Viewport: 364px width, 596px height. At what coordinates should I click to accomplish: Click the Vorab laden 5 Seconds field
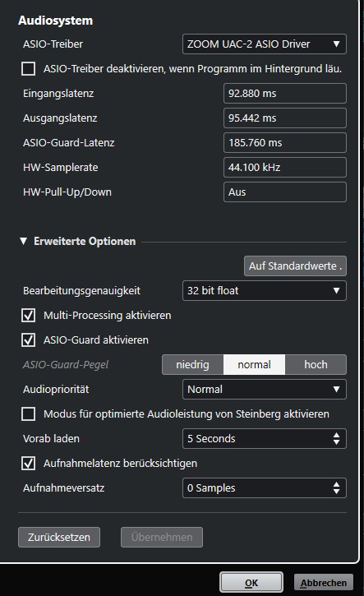click(264, 439)
